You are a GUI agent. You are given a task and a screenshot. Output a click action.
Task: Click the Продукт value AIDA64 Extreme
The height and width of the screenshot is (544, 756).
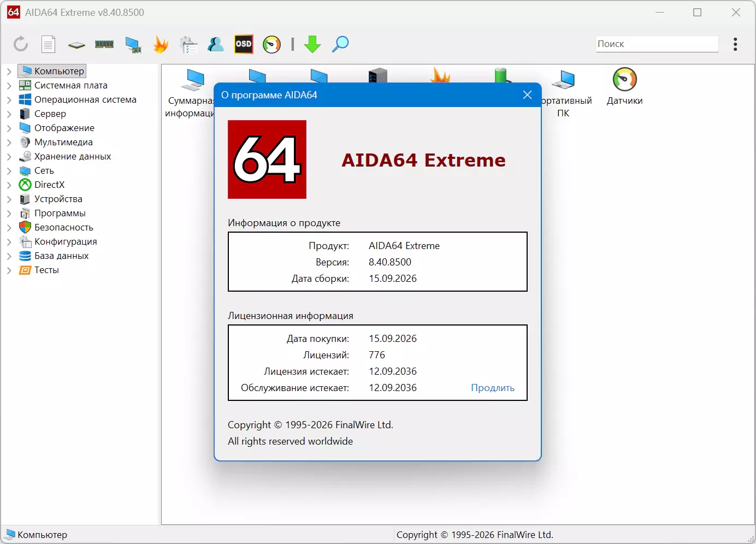(x=404, y=246)
